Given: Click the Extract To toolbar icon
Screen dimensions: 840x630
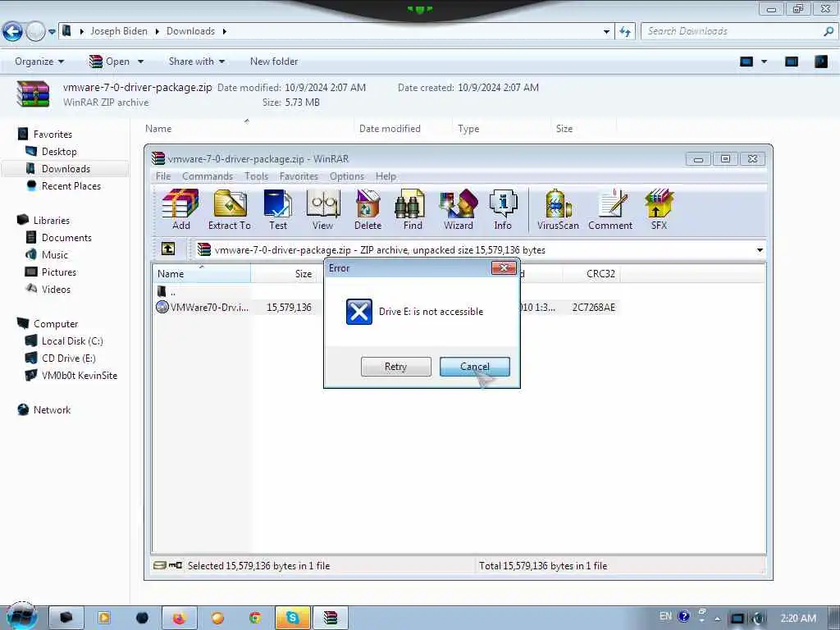Looking at the screenshot, I should [x=230, y=209].
